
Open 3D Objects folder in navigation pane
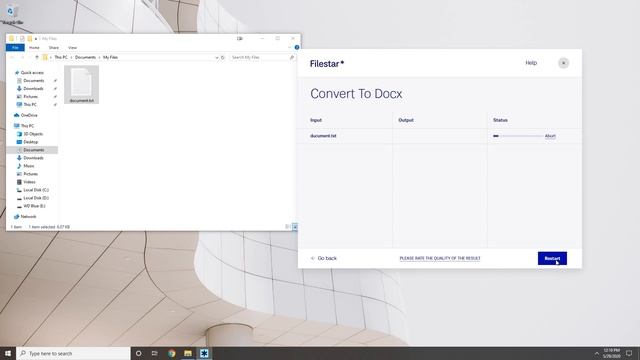33,134
